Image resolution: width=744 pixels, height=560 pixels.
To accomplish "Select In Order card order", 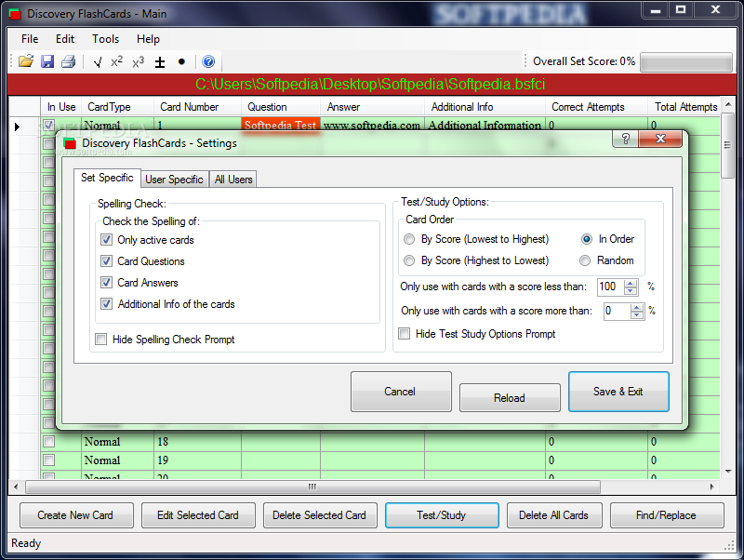I will [587, 239].
